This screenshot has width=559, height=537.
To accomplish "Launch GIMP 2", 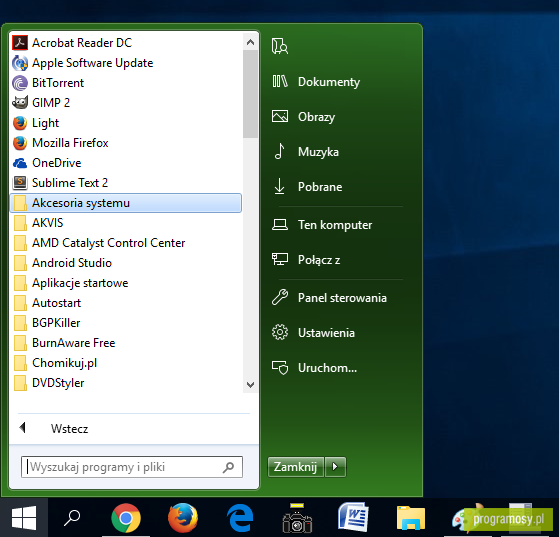I will coord(126,103).
